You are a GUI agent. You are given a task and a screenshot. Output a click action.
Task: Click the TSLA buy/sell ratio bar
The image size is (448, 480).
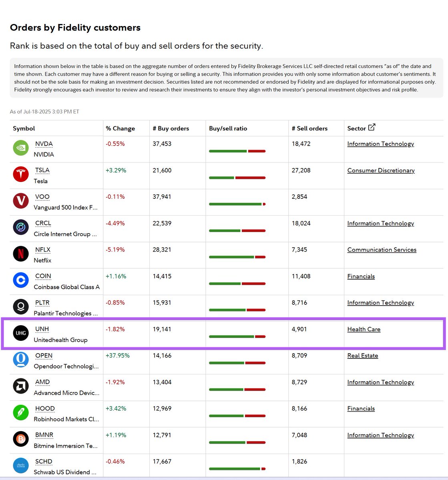(237, 178)
